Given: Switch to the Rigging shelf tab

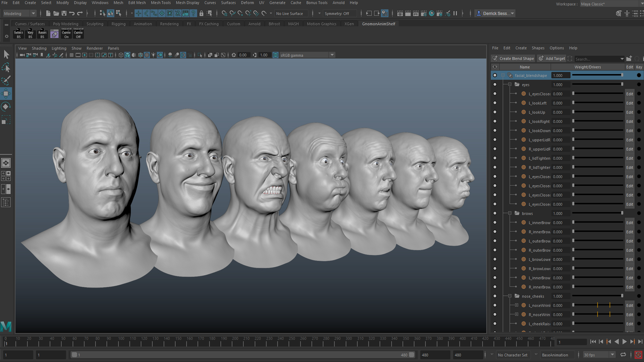Looking at the screenshot, I should tap(118, 24).
